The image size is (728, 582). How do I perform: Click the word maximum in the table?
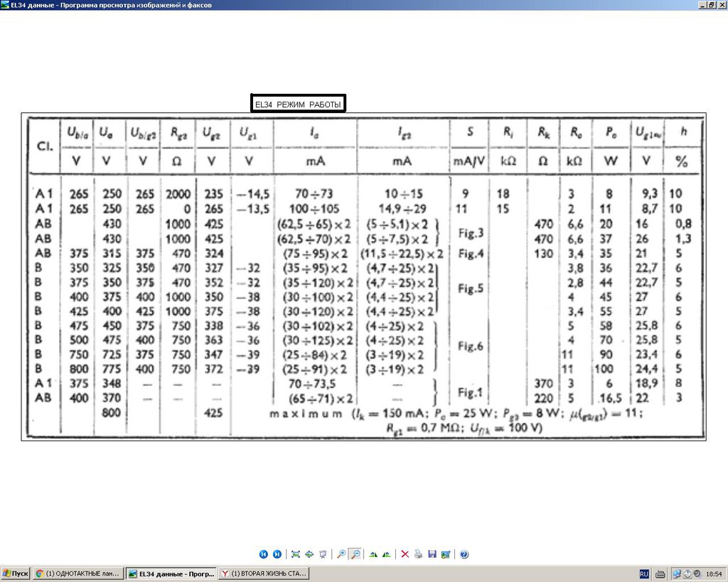point(306,414)
